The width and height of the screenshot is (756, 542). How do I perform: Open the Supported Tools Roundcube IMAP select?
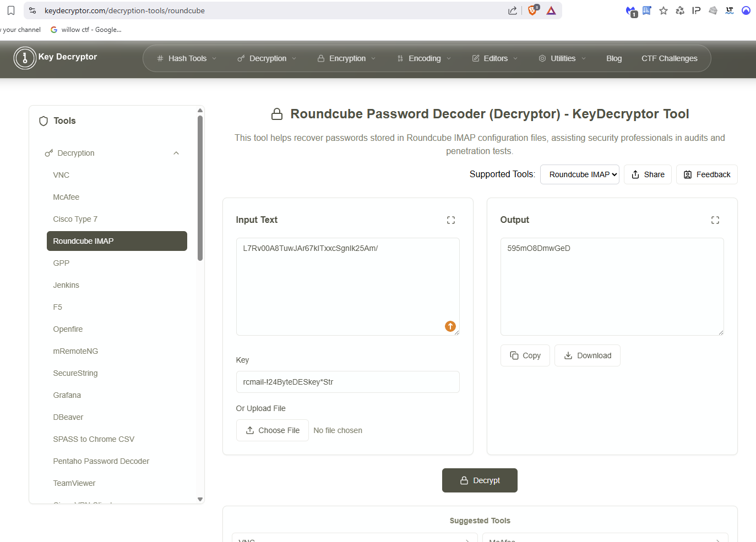tap(580, 174)
